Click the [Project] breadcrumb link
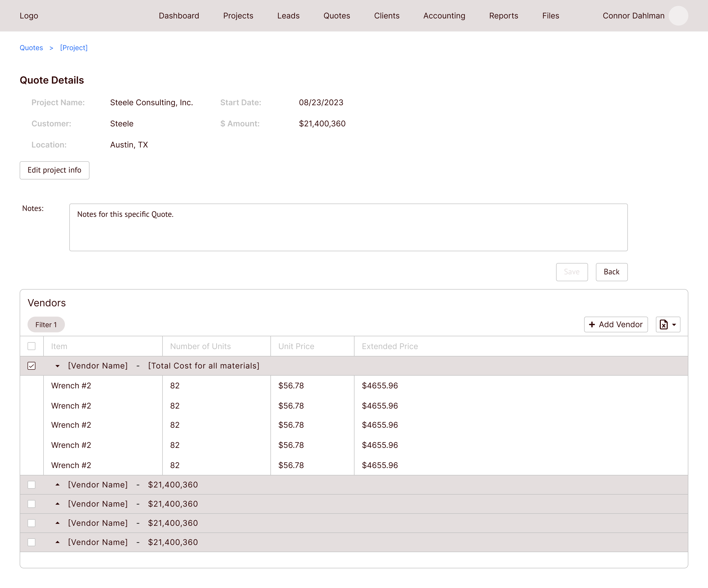This screenshot has width=708, height=588. point(74,47)
